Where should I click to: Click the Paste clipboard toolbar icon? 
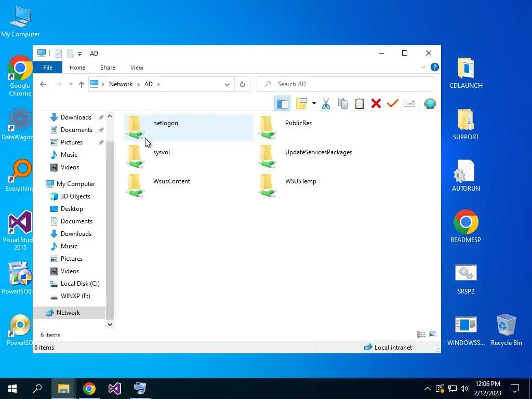(x=360, y=103)
